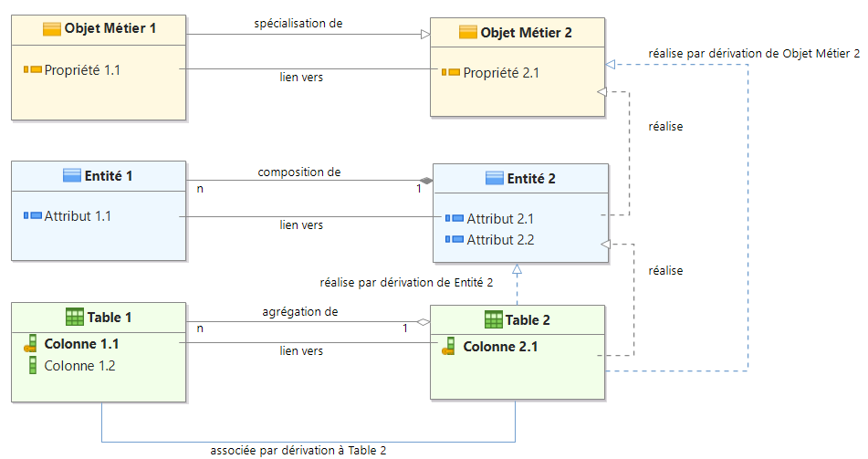Select the Attribut 2.1 text label

[x=500, y=219]
